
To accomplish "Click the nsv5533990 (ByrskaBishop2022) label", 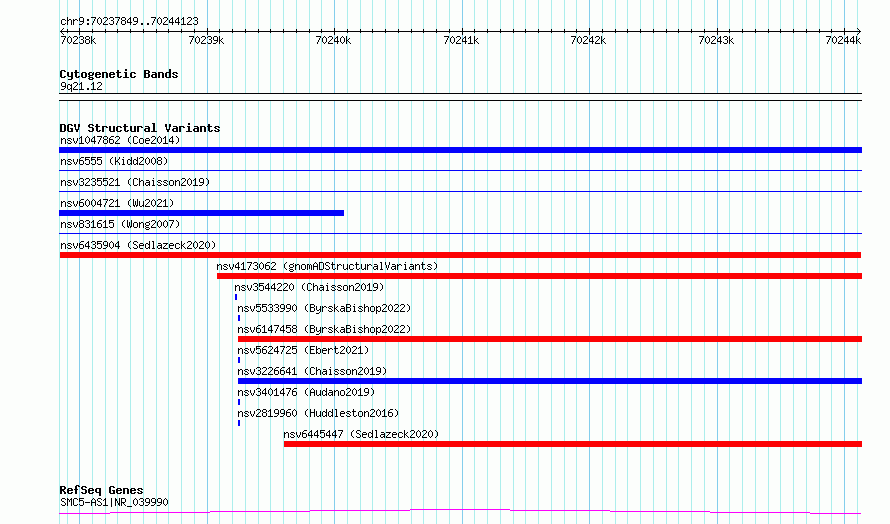I will 324,308.
